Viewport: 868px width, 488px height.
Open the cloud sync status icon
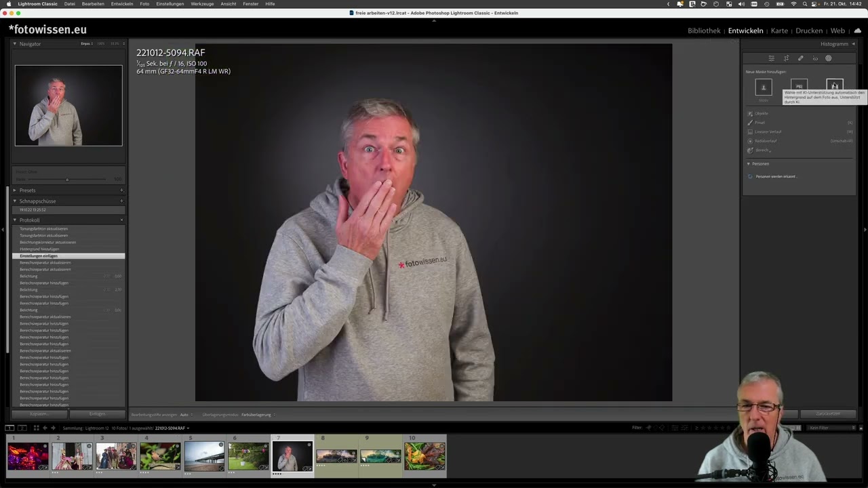(x=858, y=30)
